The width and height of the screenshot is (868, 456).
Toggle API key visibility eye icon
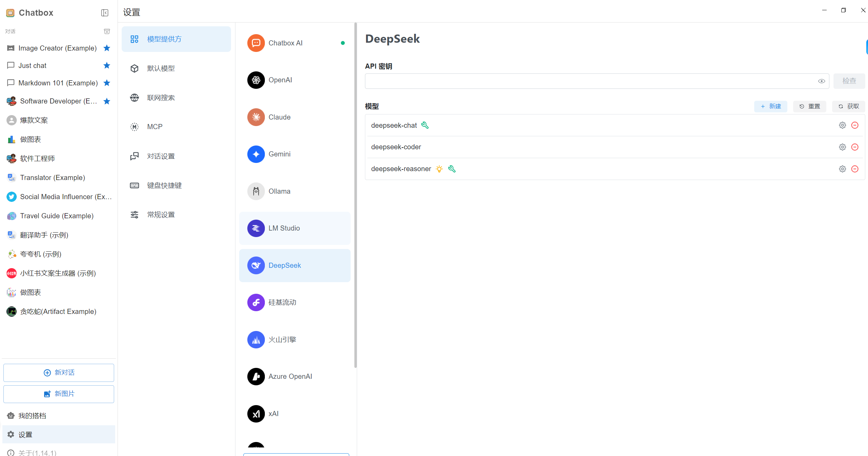(x=822, y=81)
